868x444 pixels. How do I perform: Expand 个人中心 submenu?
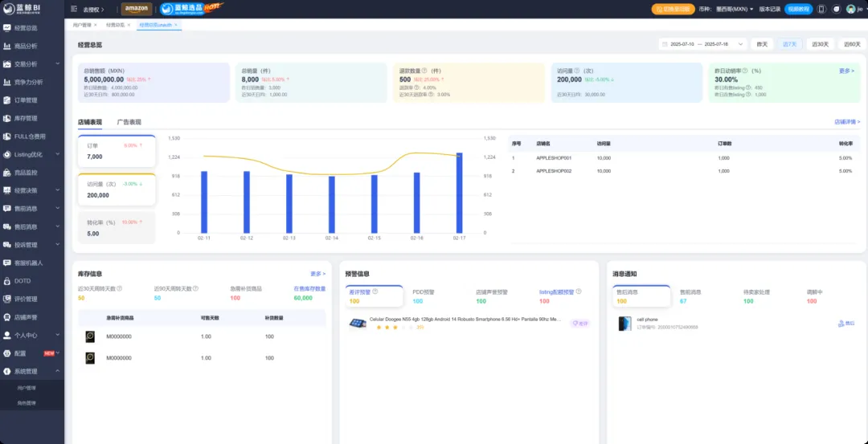tap(58, 335)
